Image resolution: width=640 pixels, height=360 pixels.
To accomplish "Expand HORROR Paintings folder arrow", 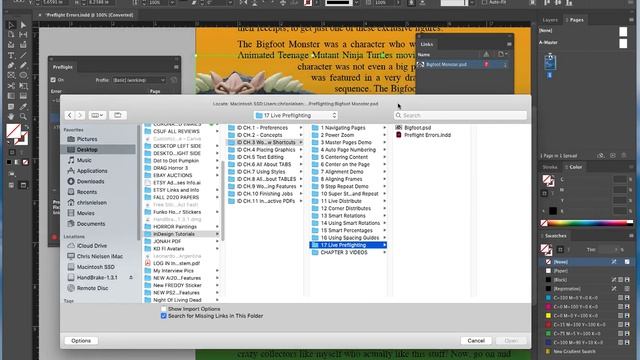I will [x=217, y=227].
